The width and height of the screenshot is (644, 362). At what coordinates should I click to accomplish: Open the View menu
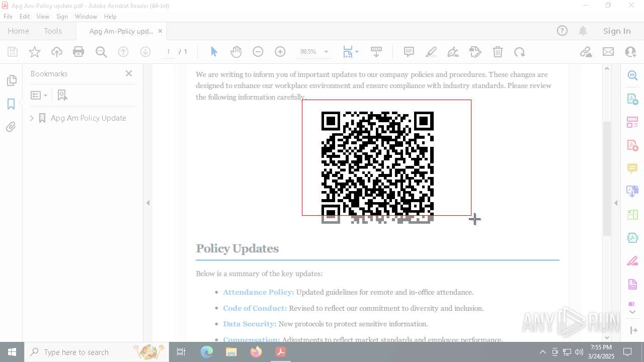(43, 17)
